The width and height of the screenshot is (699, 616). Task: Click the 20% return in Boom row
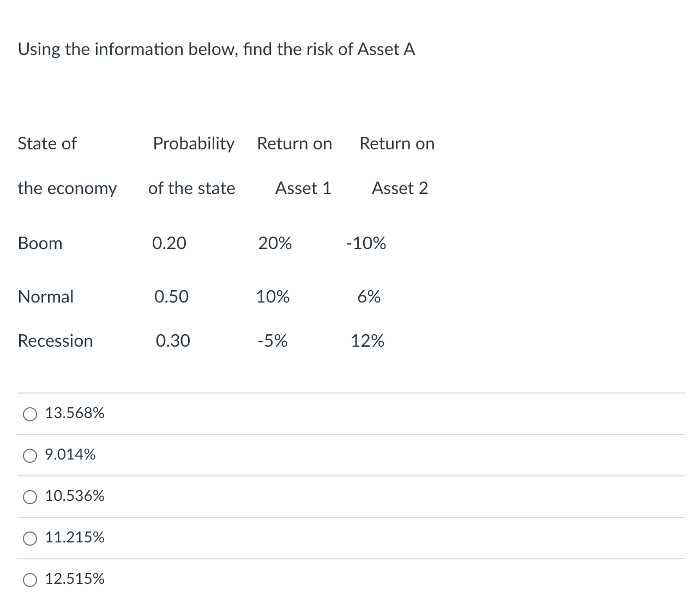point(275,243)
